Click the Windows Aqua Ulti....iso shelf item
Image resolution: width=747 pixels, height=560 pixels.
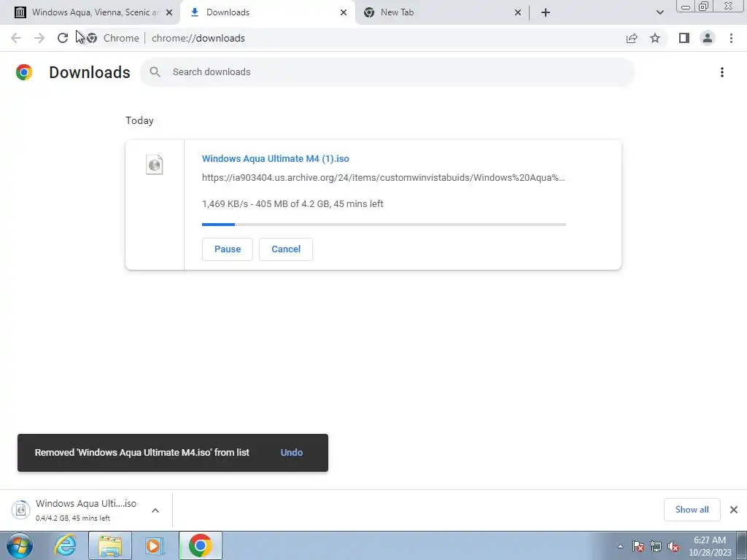(86, 510)
